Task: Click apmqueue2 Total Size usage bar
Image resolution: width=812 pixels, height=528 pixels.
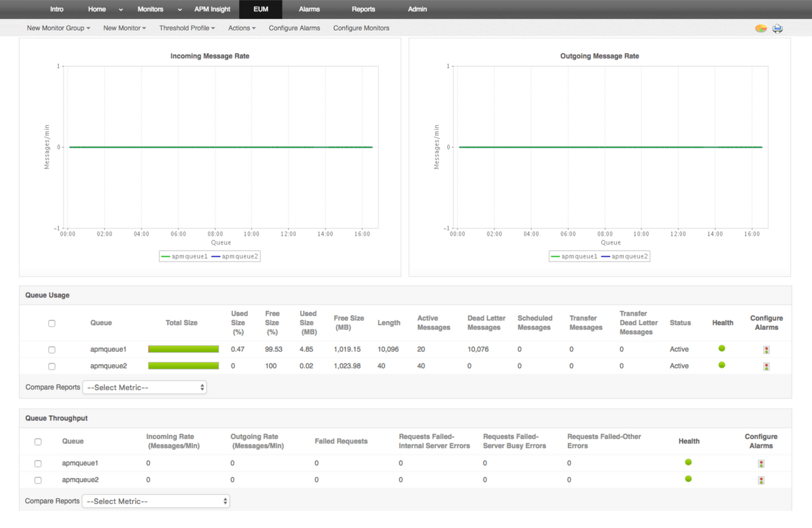Action: click(x=184, y=366)
